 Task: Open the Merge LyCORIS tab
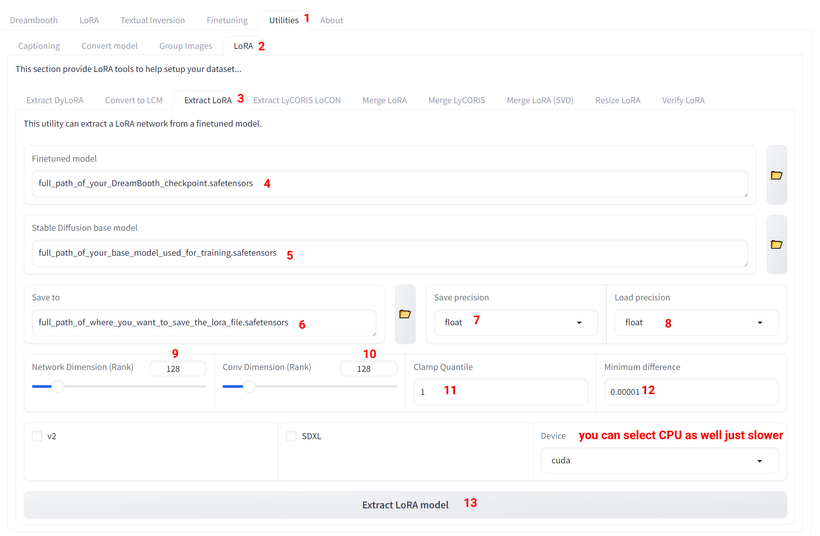pyautogui.click(x=457, y=100)
